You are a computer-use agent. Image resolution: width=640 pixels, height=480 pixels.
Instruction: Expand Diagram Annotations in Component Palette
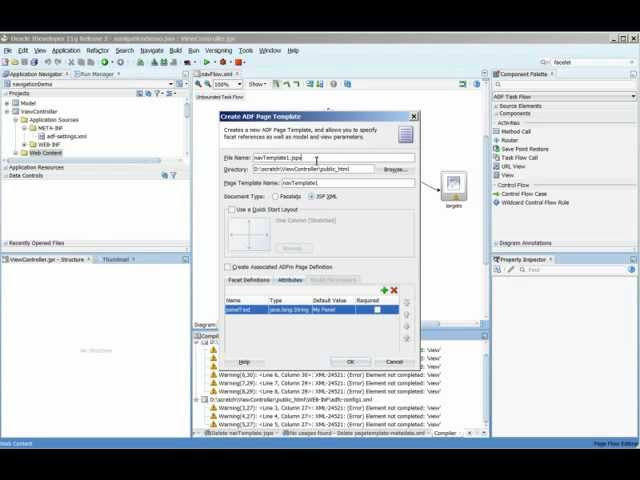(496, 243)
